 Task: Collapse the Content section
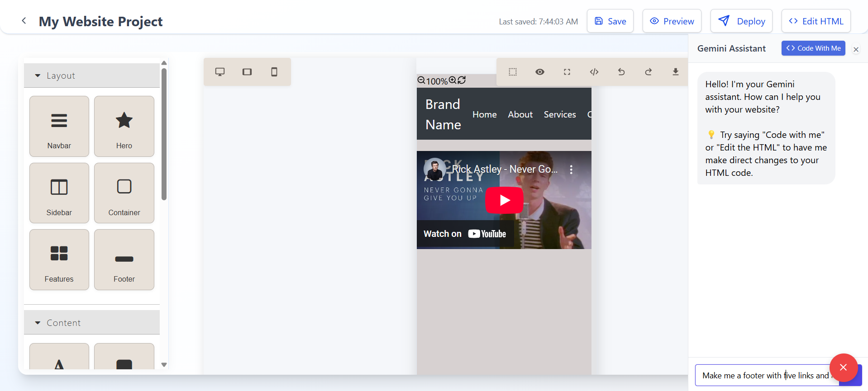coord(92,323)
